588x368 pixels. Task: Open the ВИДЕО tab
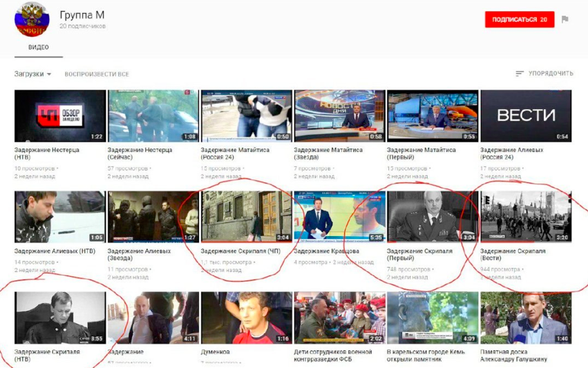[39, 47]
